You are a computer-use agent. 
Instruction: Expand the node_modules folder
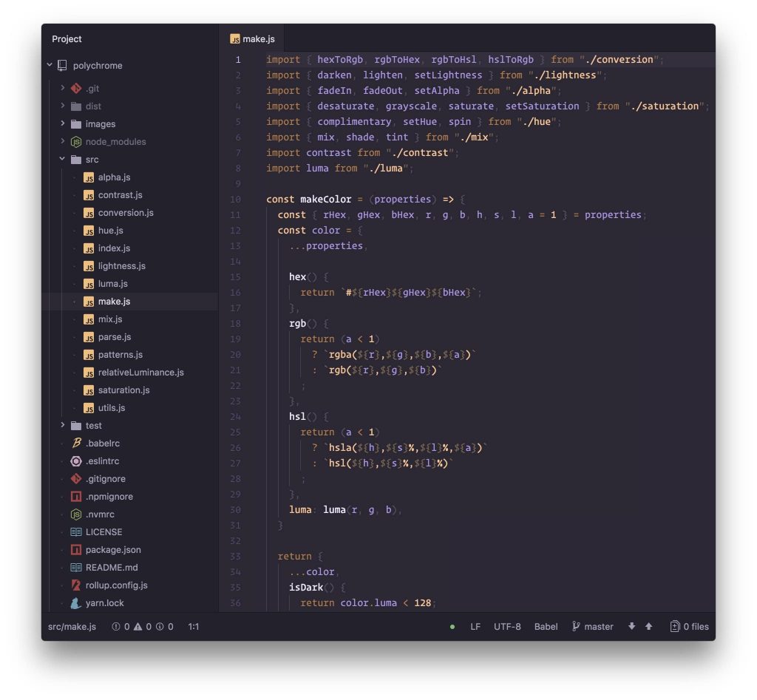tap(63, 142)
